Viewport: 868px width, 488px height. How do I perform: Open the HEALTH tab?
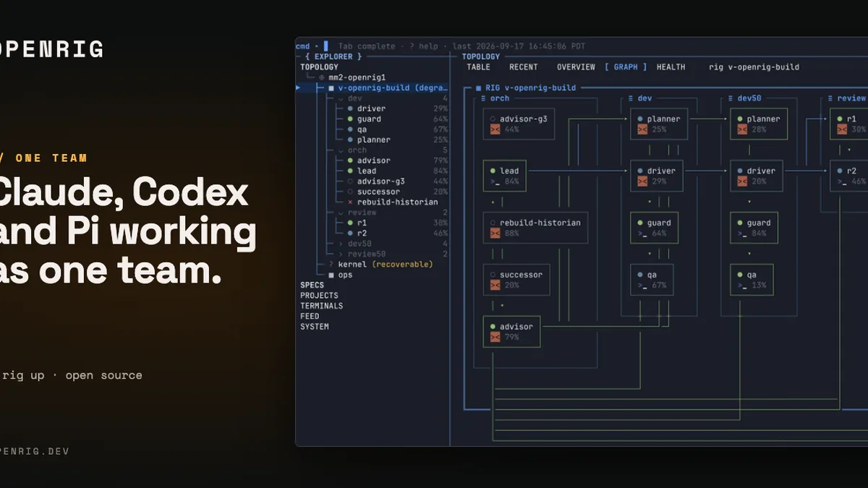tap(671, 67)
